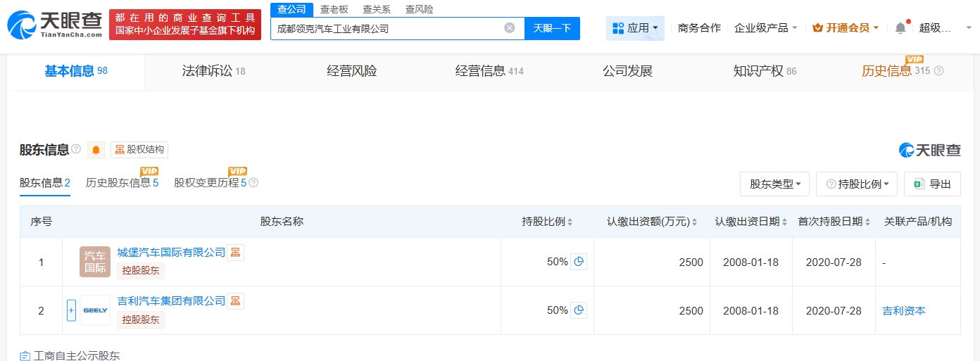This screenshot has width=980, height=361.
Task: Expand the 吉利汽车集团 row with plus icon
Action: (x=71, y=310)
